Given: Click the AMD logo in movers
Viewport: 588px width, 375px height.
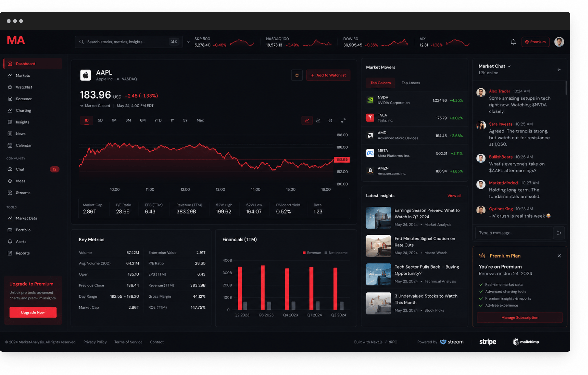Looking at the screenshot, I should tap(370, 136).
